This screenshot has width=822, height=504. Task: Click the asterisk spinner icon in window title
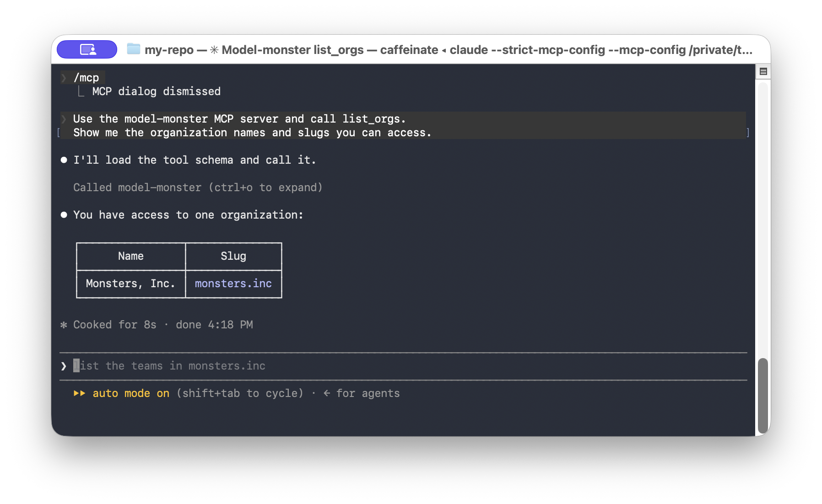tap(214, 50)
